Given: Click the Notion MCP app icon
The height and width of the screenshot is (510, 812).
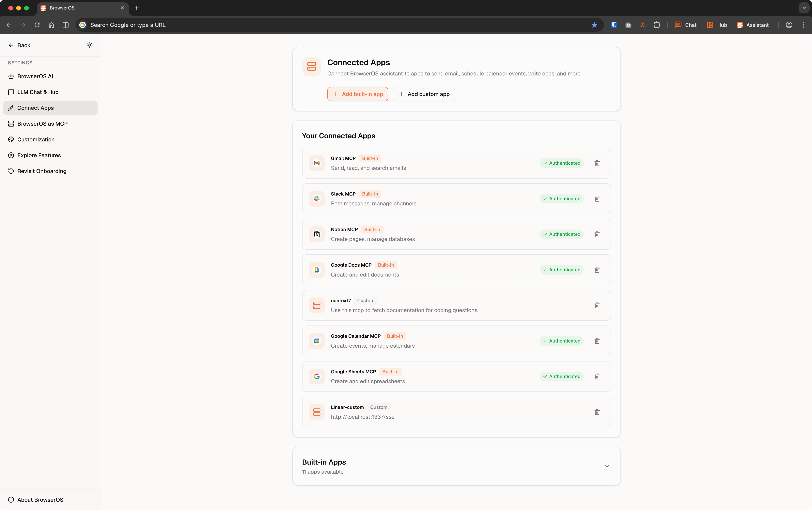Looking at the screenshot, I should 317,234.
